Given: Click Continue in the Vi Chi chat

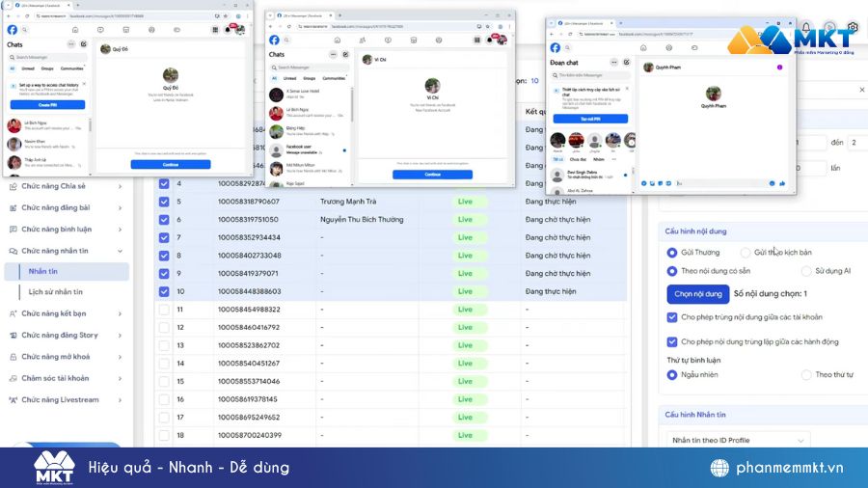Looking at the screenshot, I should coord(432,175).
